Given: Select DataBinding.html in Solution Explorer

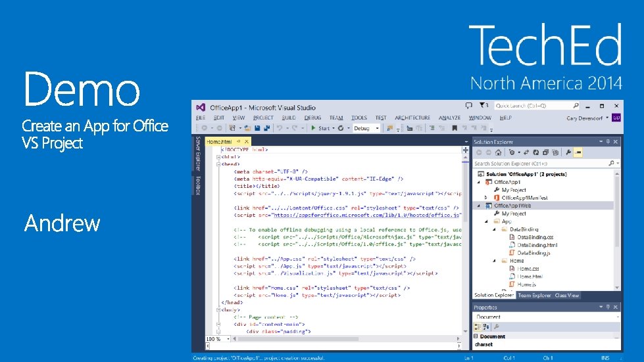Looking at the screenshot, I should (537, 245).
